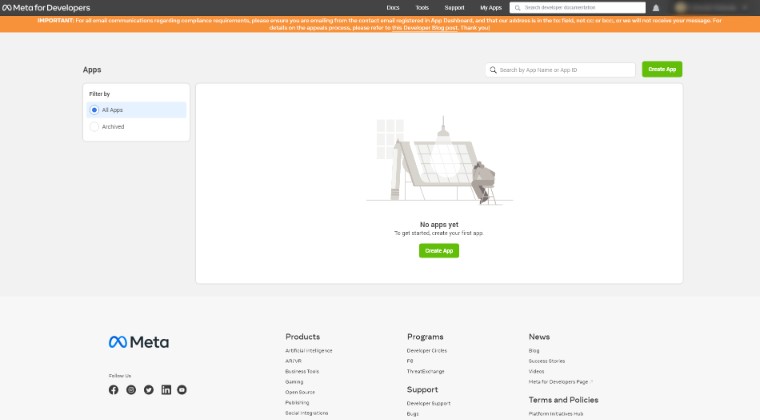760x420 pixels.
Task: Click magnifier icon in documentation search
Action: (x=517, y=8)
